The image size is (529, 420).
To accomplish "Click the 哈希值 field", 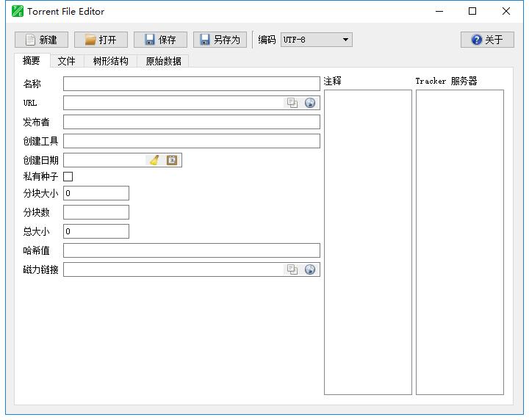I will (192, 250).
